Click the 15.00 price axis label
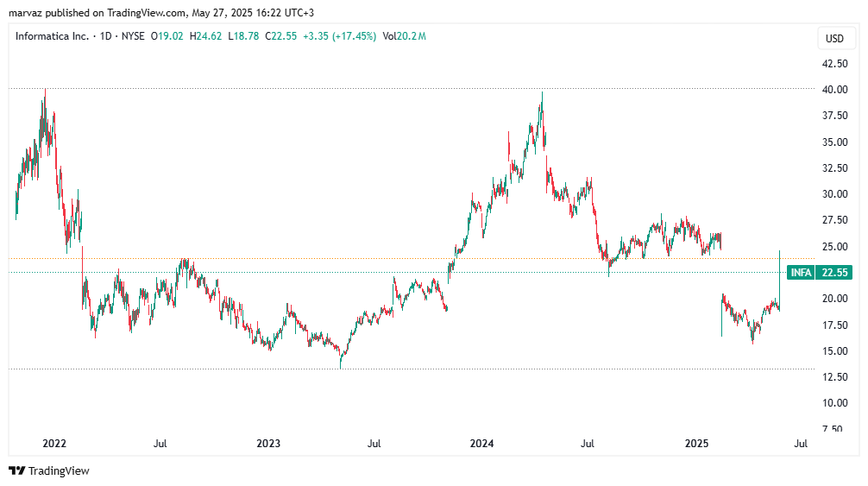Image resolution: width=868 pixels, height=486 pixels. click(x=835, y=351)
